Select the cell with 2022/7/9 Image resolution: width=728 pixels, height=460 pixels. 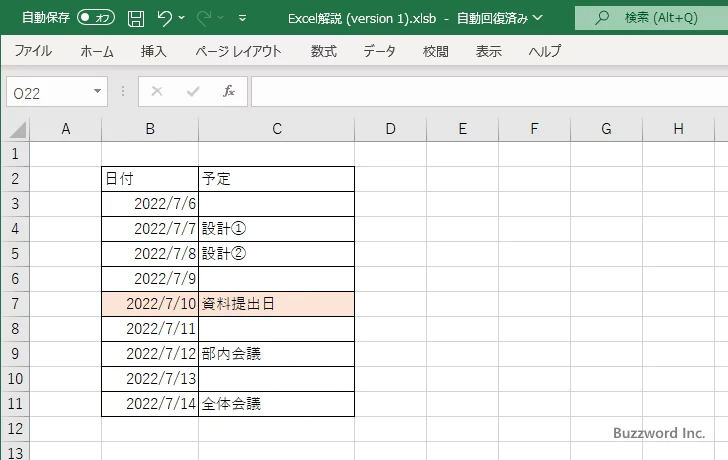click(x=150, y=279)
